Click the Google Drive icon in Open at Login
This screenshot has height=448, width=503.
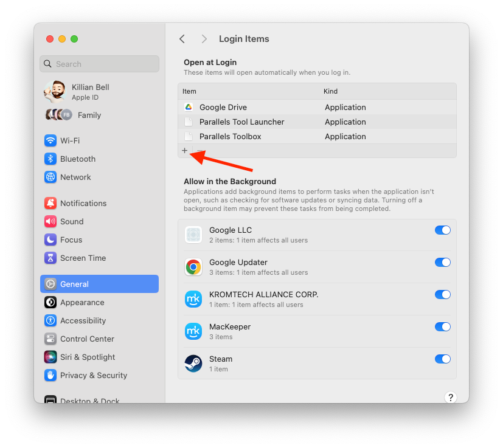click(189, 107)
